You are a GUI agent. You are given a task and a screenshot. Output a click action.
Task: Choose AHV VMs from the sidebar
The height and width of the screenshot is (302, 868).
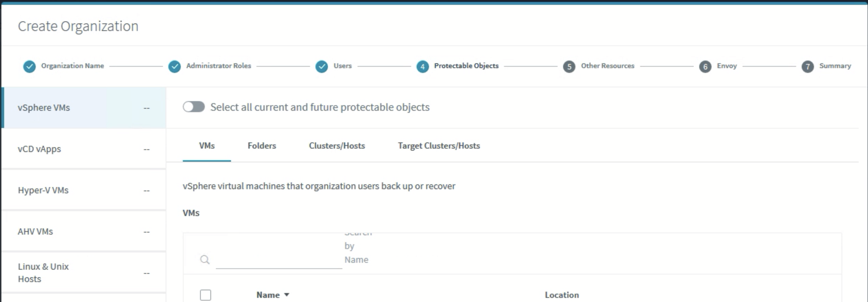point(84,231)
